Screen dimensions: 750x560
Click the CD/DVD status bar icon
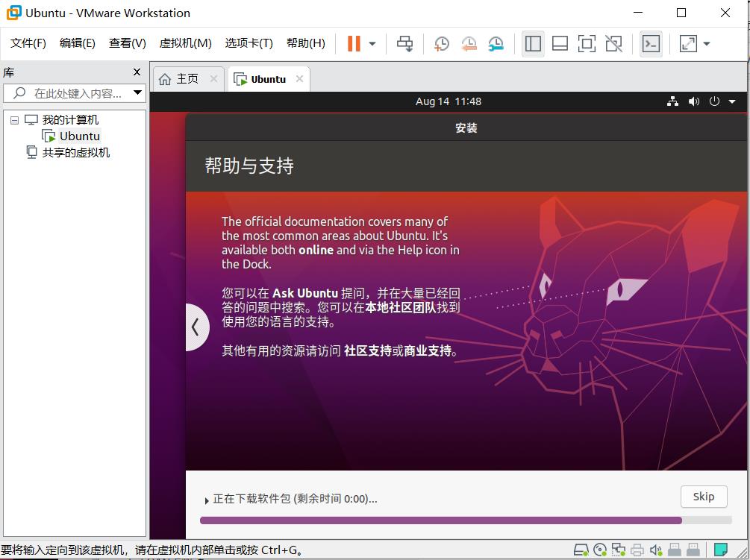click(x=600, y=550)
